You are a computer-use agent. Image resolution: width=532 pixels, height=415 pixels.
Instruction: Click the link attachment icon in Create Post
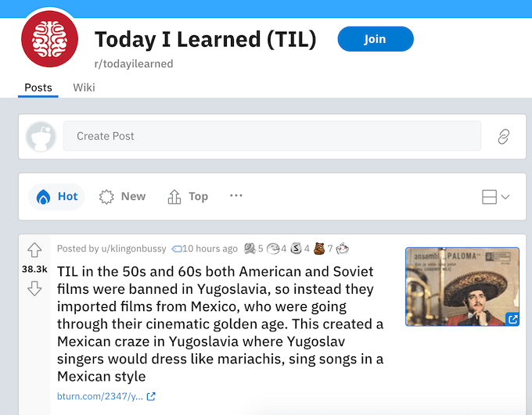503,137
